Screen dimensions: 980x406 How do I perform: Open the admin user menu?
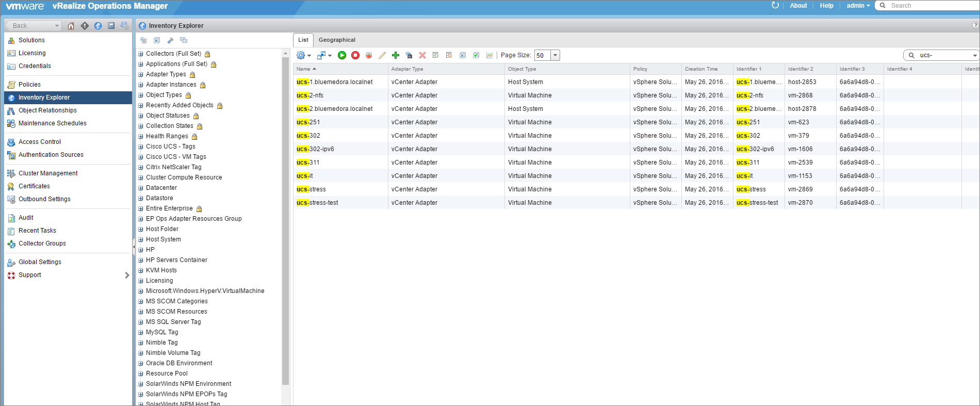pos(858,6)
